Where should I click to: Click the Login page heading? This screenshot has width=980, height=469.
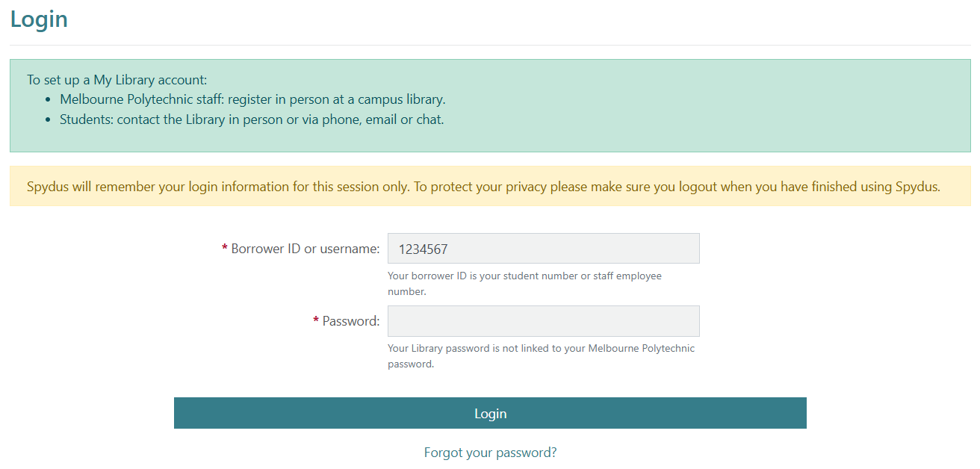click(x=39, y=19)
